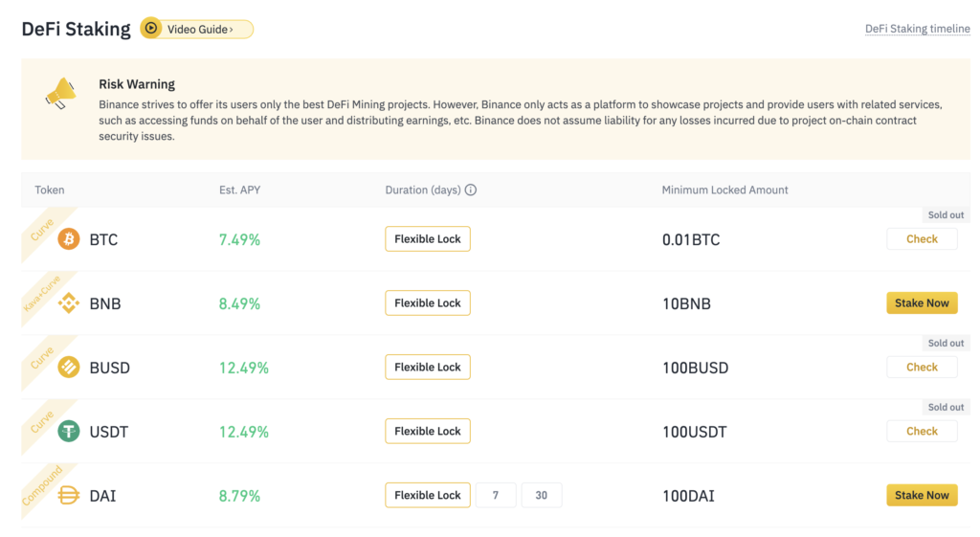Viewport: 980px width, 537px height.
Task: Click the Video Guide play icon
Action: [x=150, y=28]
